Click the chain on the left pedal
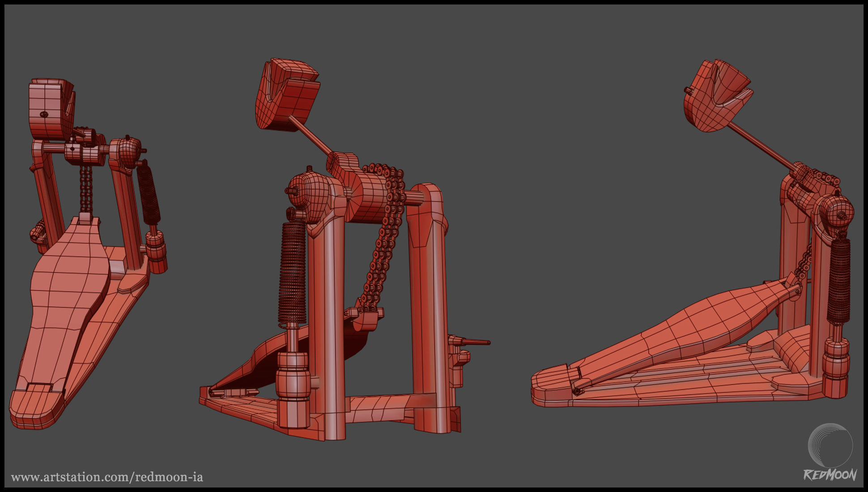Image resolution: width=868 pixels, height=492 pixels. click(86, 190)
